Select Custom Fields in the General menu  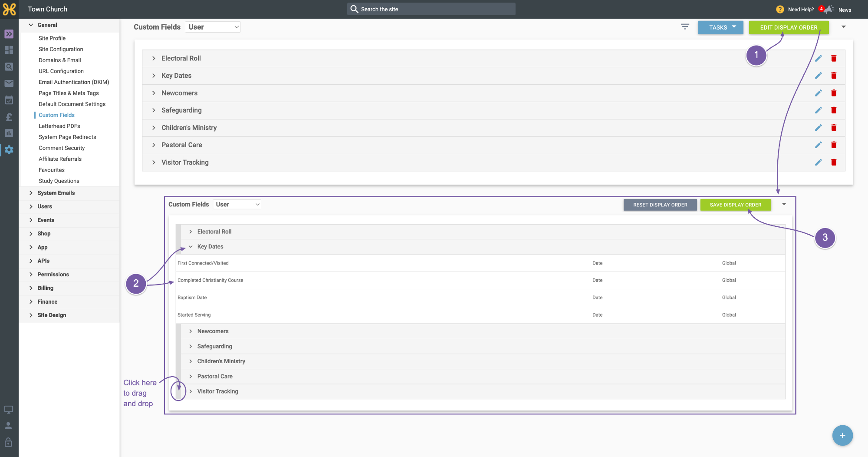(56, 115)
